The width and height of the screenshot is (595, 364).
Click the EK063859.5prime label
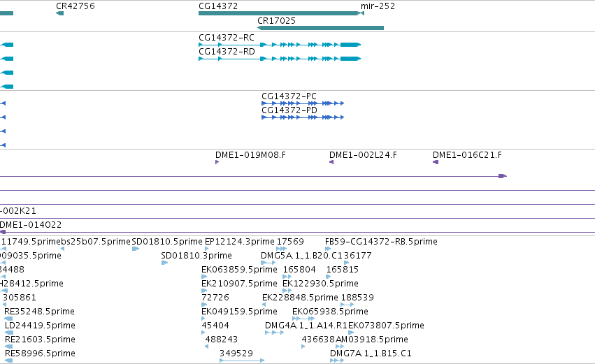[239, 270]
